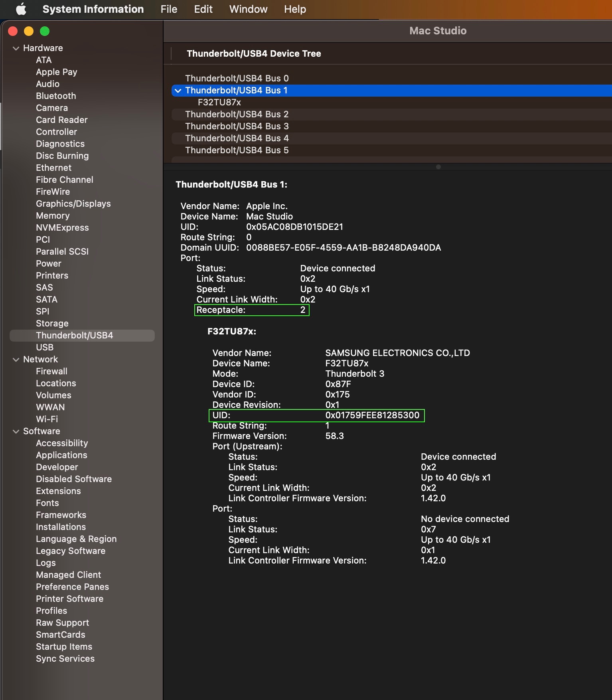Image resolution: width=612 pixels, height=700 pixels.
Task: Select Parallel SCSI in the sidebar
Action: pos(62,251)
